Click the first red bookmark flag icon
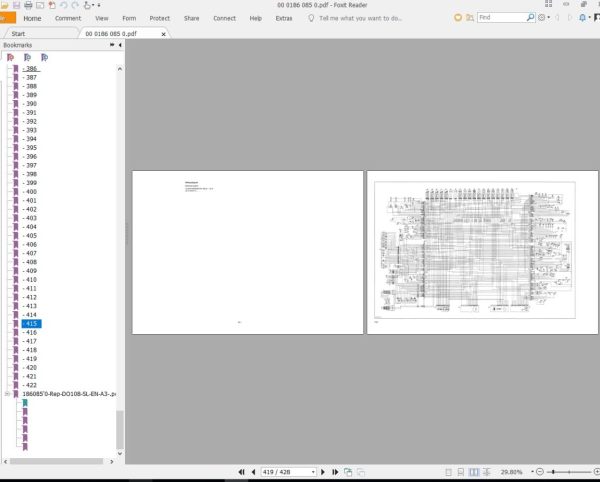600x482 pixels. pos(11,57)
